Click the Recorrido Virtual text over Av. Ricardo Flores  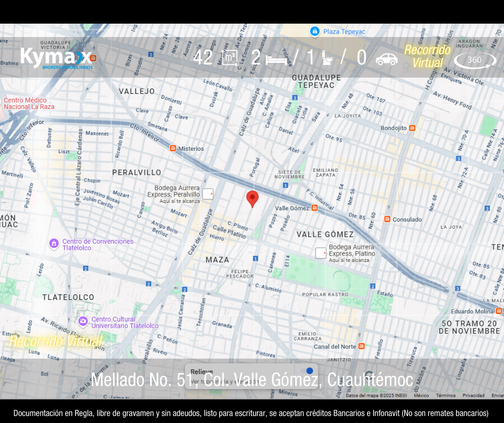coord(56,341)
